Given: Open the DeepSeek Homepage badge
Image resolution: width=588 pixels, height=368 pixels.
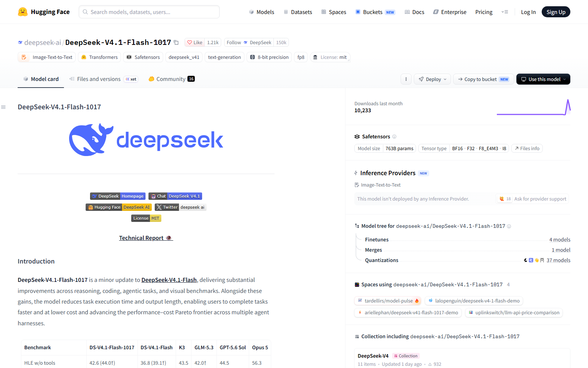Looking at the screenshot, I should (118, 196).
